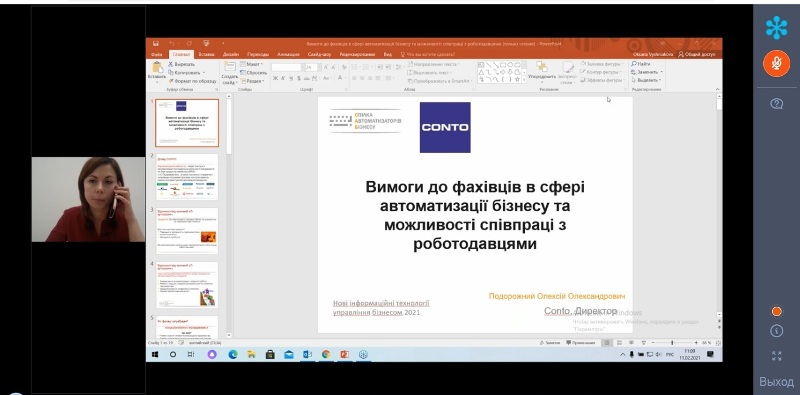800x395 pixels.
Task: Toggle underline (Ч) formatting
Action: (x=291, y=78)
